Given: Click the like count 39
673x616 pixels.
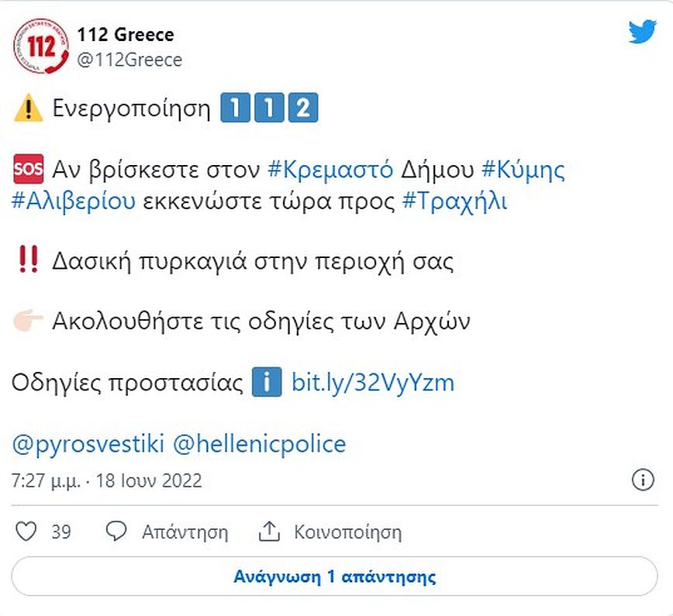Looking at the screenshot, I should 61,532.
